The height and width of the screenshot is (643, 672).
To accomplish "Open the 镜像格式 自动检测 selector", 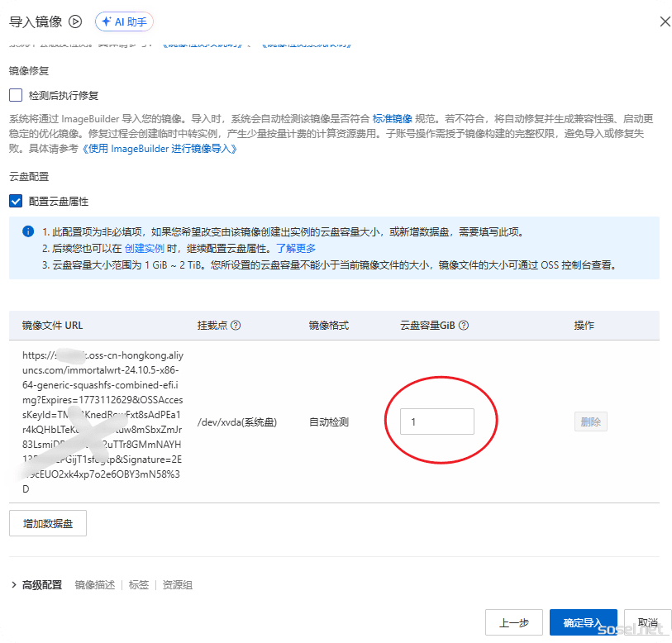I will point(327,422).
